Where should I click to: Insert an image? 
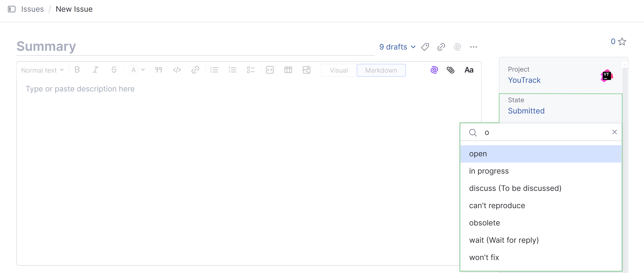tap(307, 70)
